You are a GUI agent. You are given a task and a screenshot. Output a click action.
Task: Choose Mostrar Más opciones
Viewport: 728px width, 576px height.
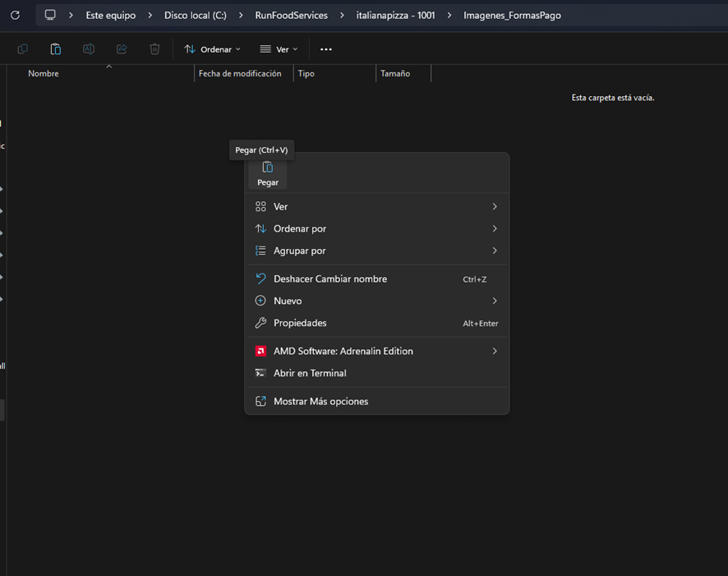(376, 402)
